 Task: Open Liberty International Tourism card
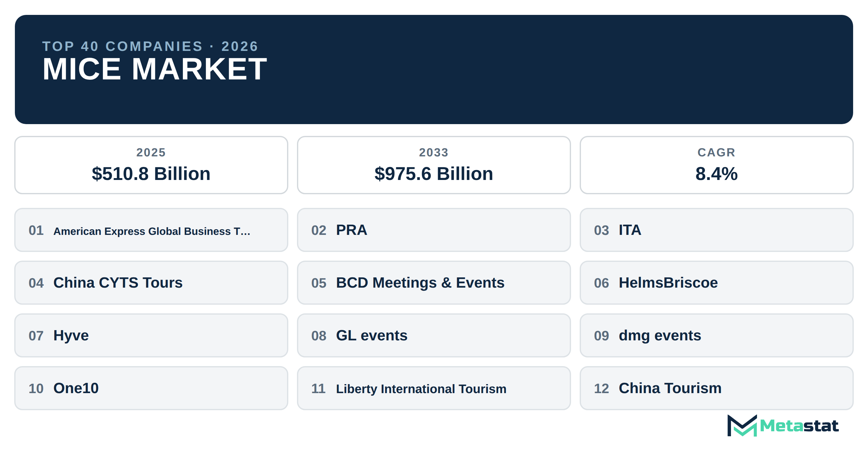coord(434,388)
